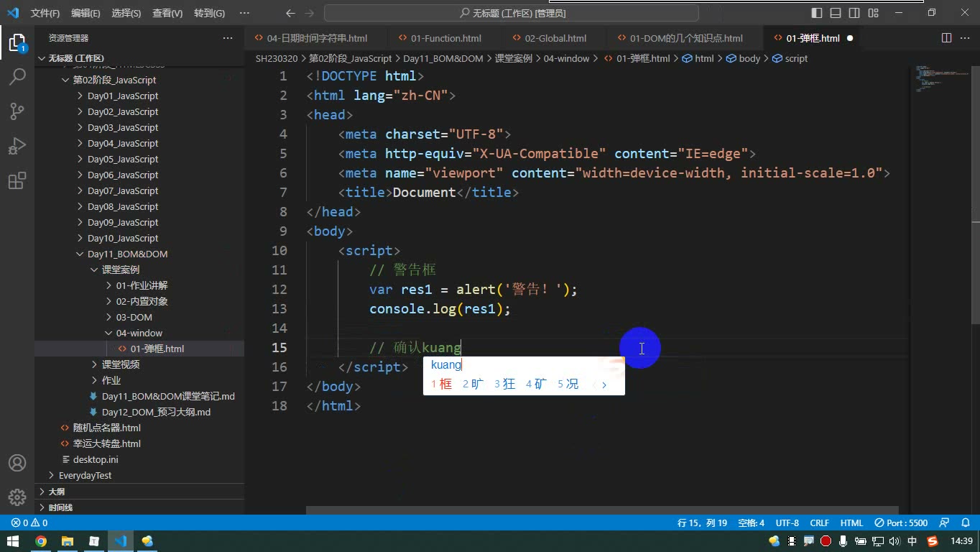Go back with navigation arrow
This screenshot has height=552, width=980.
[x=290, y=13]
